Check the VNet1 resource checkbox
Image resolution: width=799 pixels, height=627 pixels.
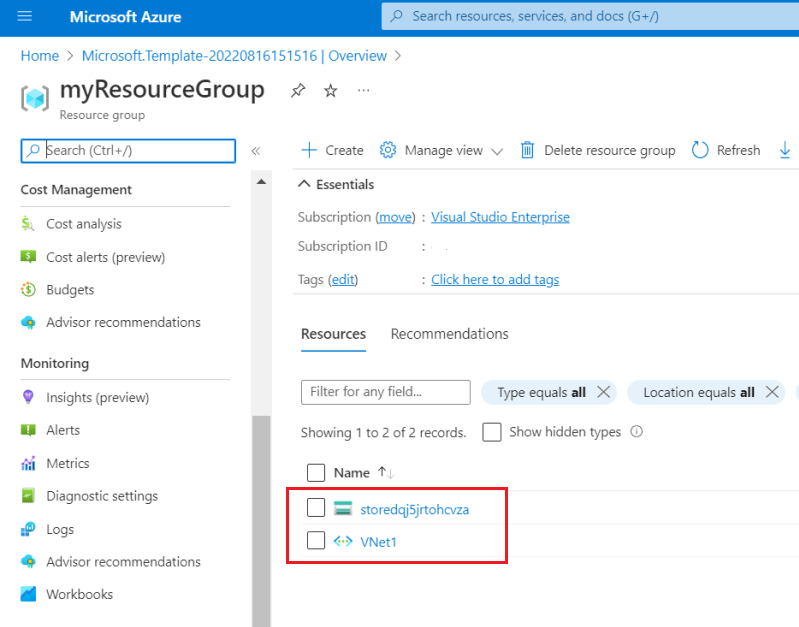pyautogui.click(x=316, y=541)
